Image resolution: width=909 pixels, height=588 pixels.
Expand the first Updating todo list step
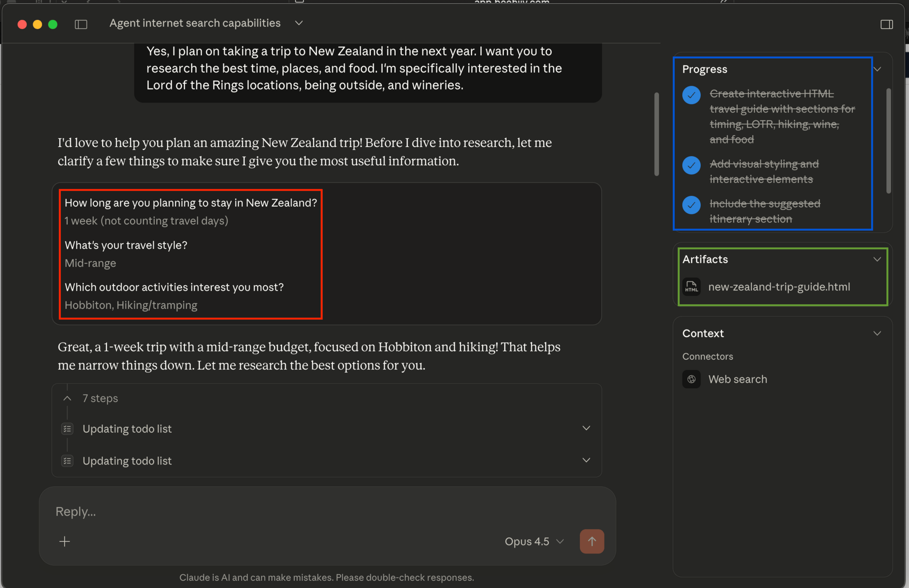point(586,428)
